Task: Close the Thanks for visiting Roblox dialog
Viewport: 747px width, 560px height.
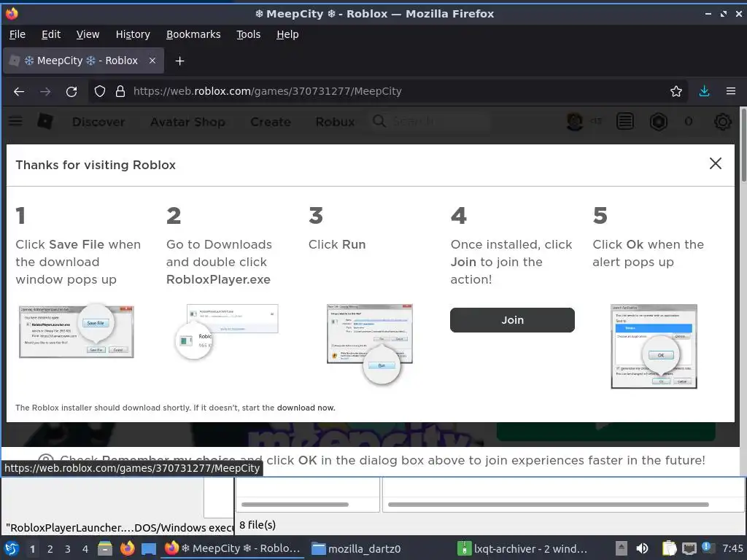Action: click(715, 164)
